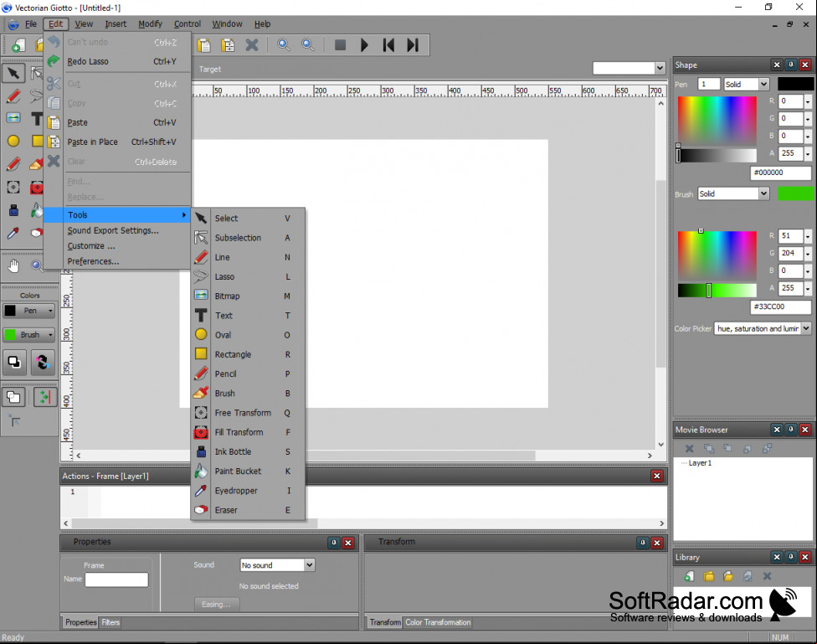
Task: Click the Zoom In magnifier icon
Action: [x=284, y=45]
